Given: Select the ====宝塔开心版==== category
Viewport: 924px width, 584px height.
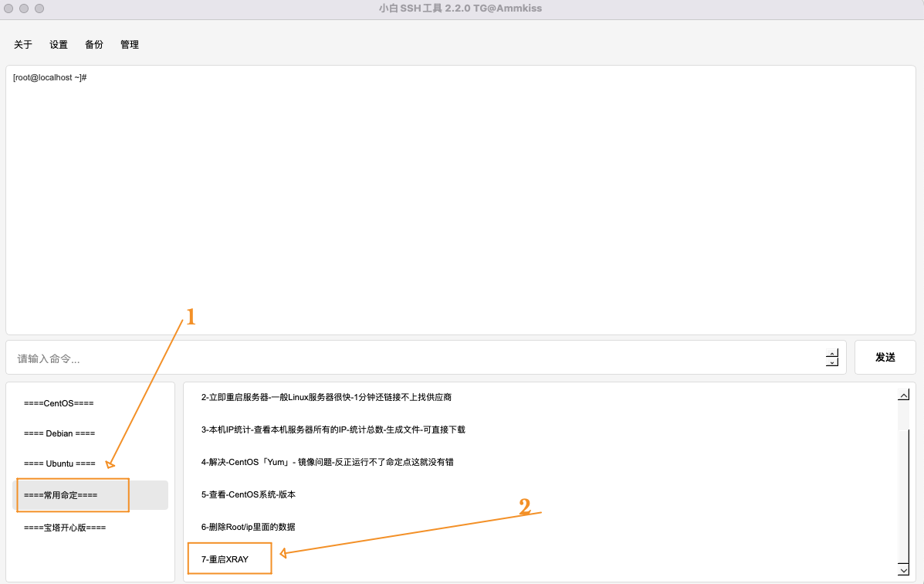Looking at the screenshot, I should click(65, 528).
